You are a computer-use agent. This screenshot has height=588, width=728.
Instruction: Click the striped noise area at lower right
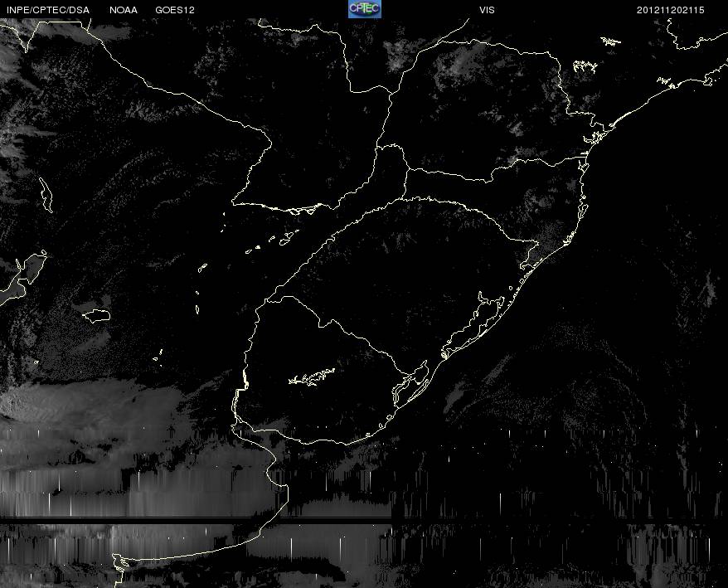click(x=557, y=511)
